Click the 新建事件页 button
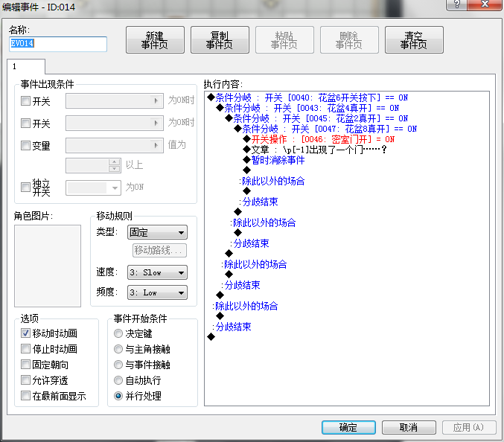This screenshot has width=504, height=442. (x=155, y=40)
